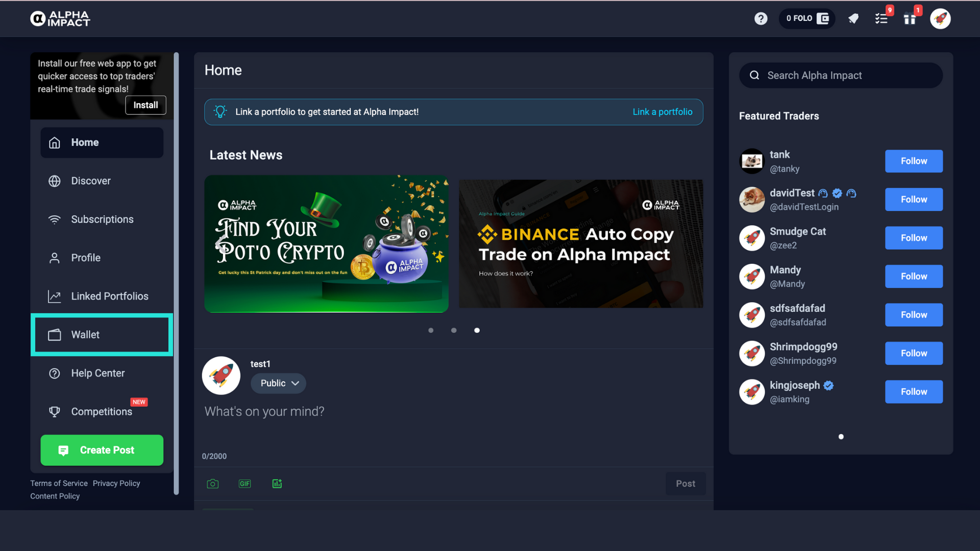980x551 pixels.
Task: Follow trader davidTest
Action: (914, 199)
